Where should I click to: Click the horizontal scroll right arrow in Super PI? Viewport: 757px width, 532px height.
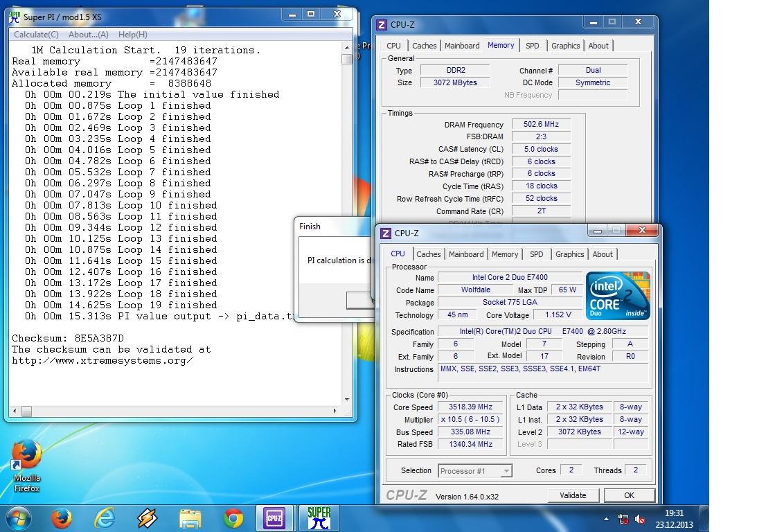point(335,411)
